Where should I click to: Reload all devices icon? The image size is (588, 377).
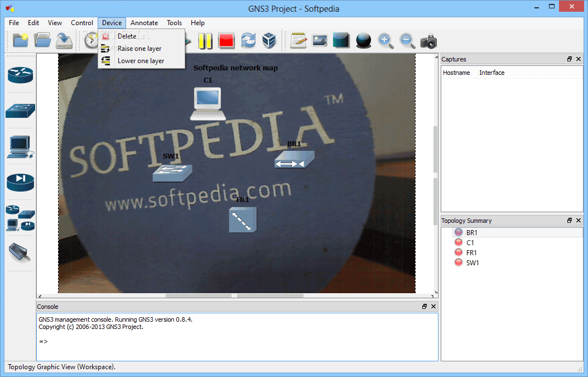coord(248,41)
